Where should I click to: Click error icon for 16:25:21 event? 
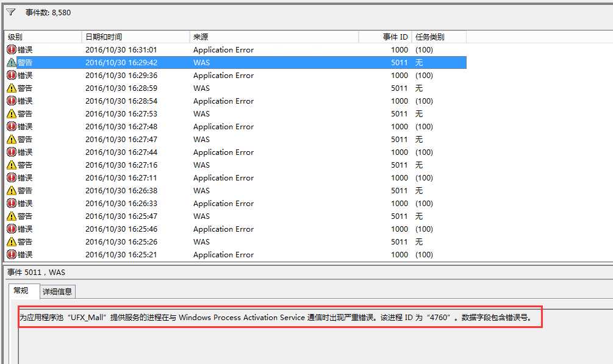click(12, 255)
